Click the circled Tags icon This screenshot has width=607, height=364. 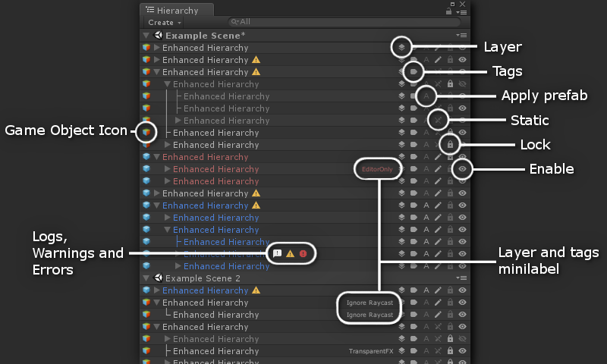[x=414, y=72]
